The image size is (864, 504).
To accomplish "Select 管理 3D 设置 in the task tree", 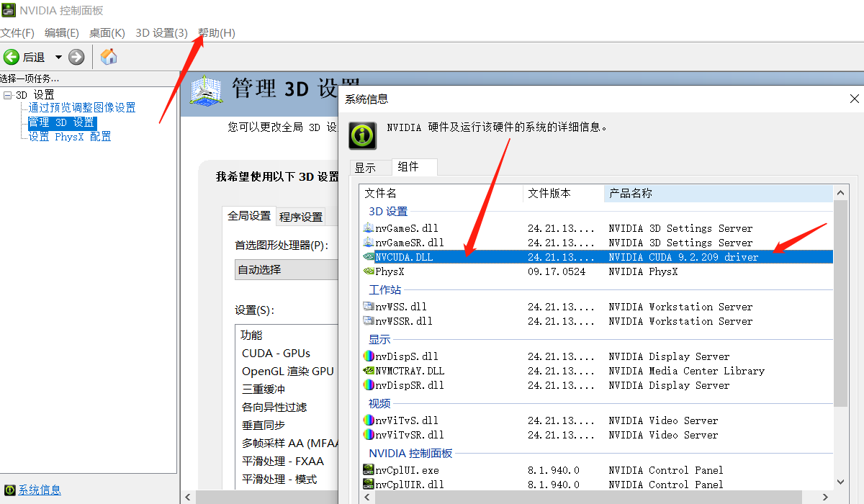I will click(x=61, y=122).
